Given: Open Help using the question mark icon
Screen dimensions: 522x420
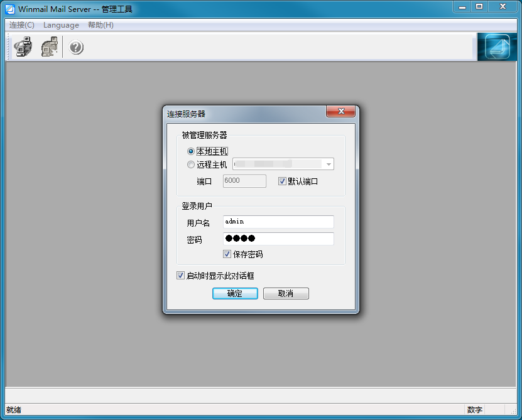Looking at the screenshot, I should [75, 46].
